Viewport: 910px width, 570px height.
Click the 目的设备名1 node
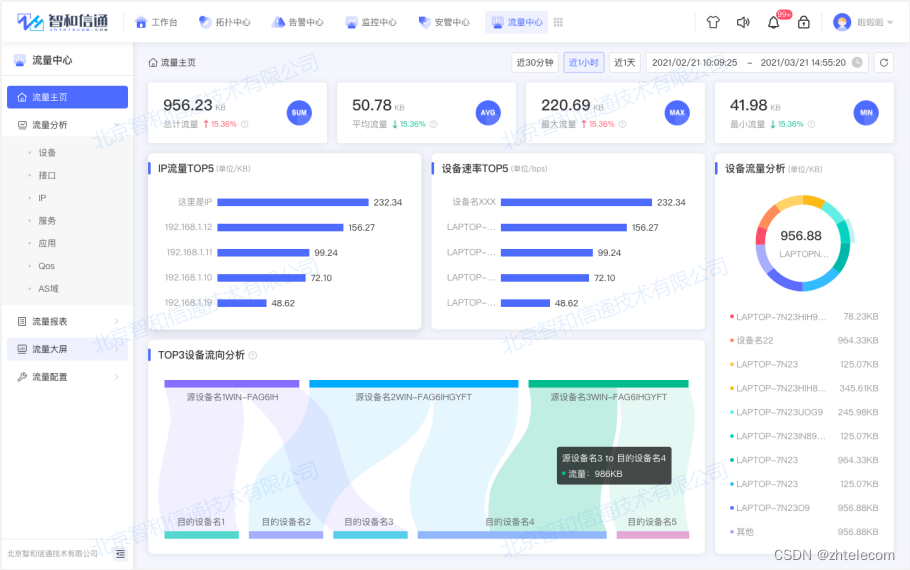pos(201,535)
